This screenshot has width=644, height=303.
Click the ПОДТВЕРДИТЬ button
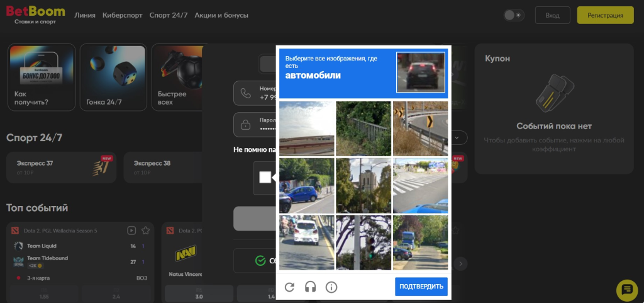(x=421, y=287)
